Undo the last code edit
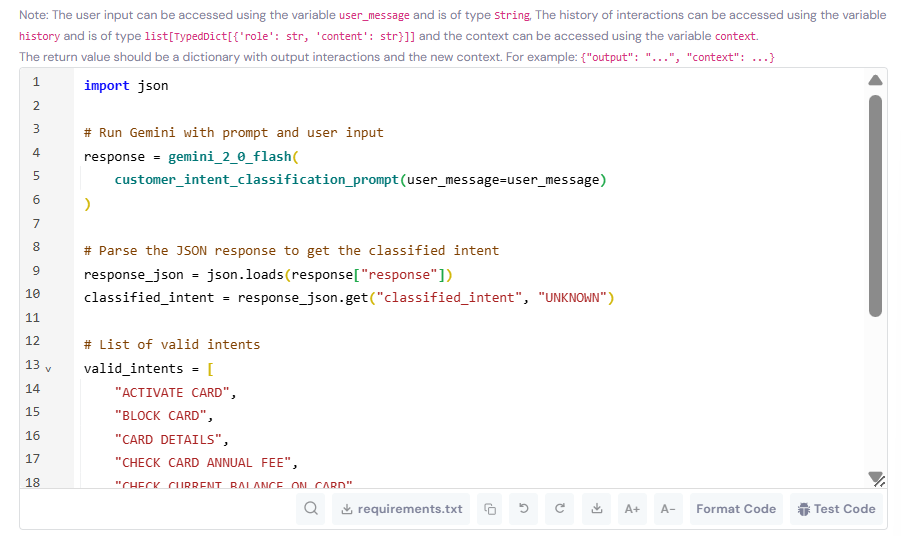This screenshot has width=901, height=536. pos(525,509)
